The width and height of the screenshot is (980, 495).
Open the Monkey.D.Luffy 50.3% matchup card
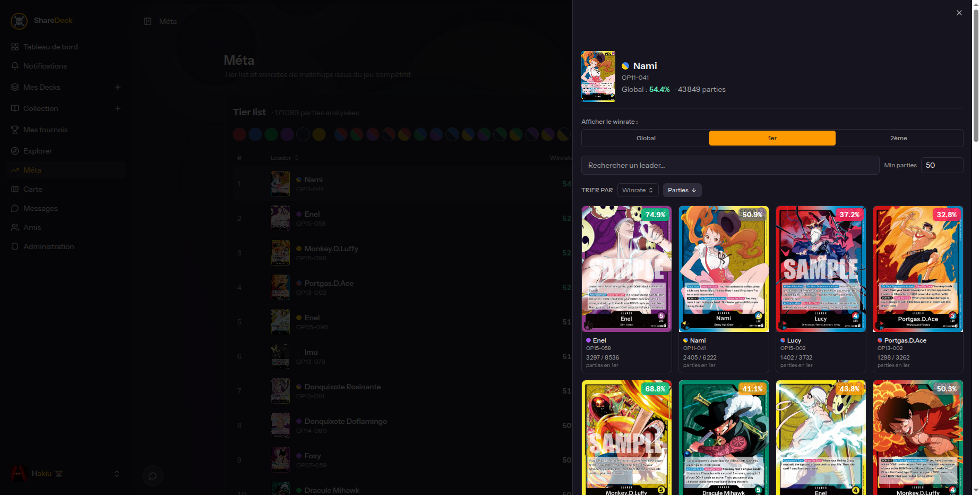coord(918,438)
